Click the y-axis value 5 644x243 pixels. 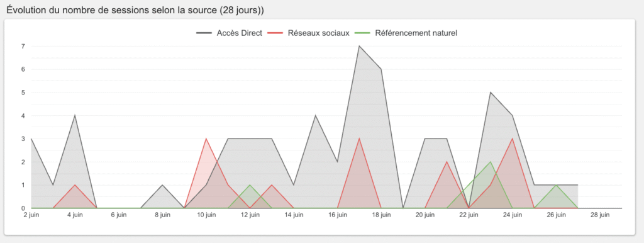[23, 93]
